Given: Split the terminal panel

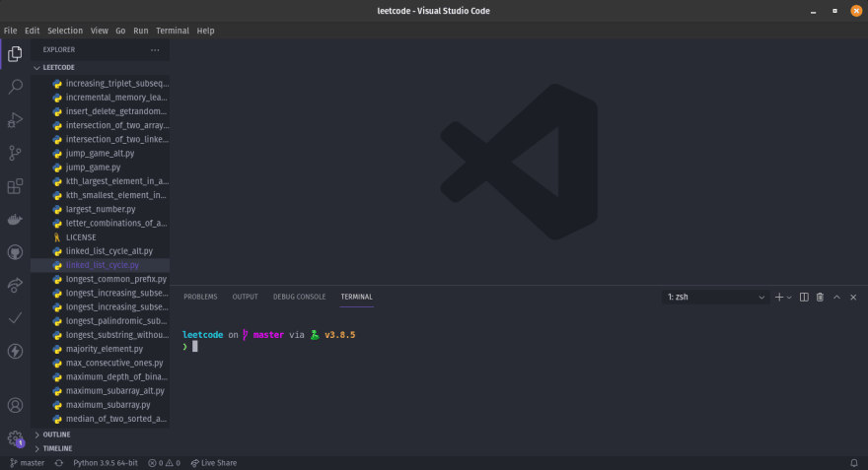Looking at the screenshot, I should (x=804, y=297).
